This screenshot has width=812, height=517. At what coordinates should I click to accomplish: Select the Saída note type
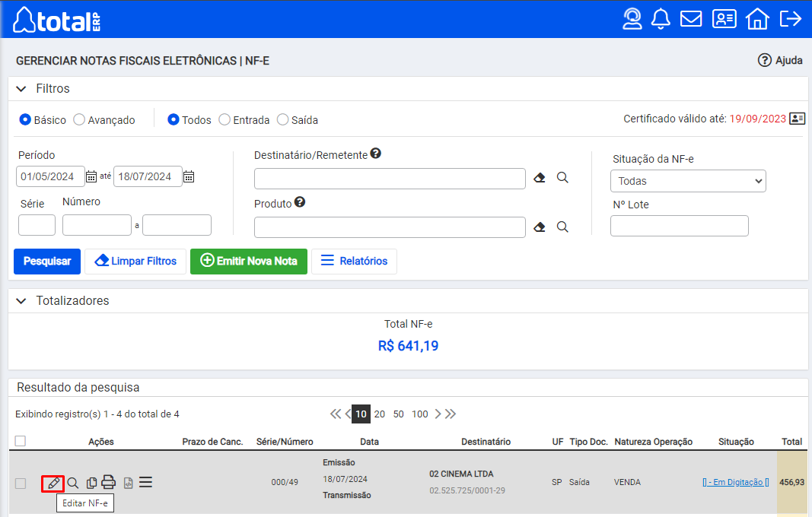pyautogui.click(x=283, y=119)
